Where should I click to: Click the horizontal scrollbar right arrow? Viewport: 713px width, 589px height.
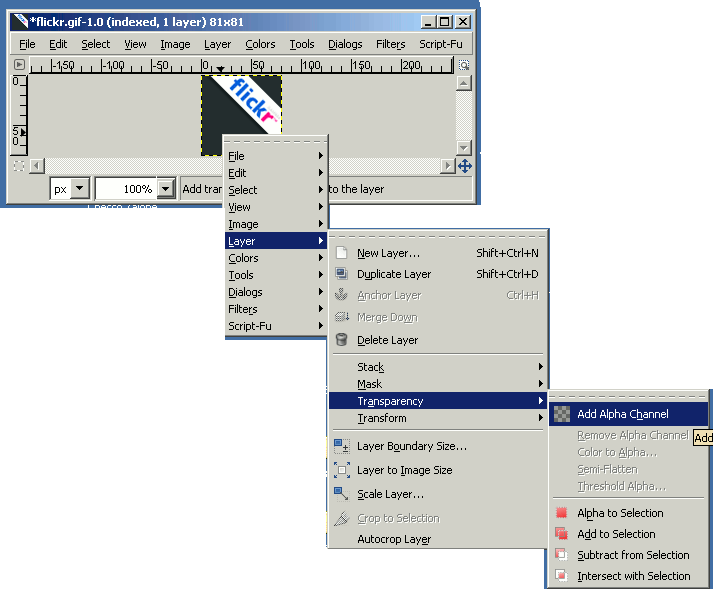pos(448,166)
